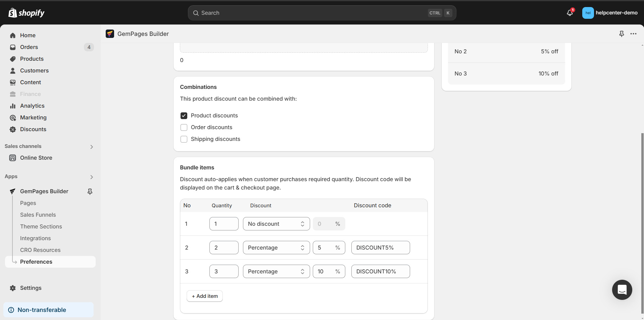The height and width of the screenshot is (320, 644).
Task: Click the Non-transferable info icon
Action: click(11, 310)
